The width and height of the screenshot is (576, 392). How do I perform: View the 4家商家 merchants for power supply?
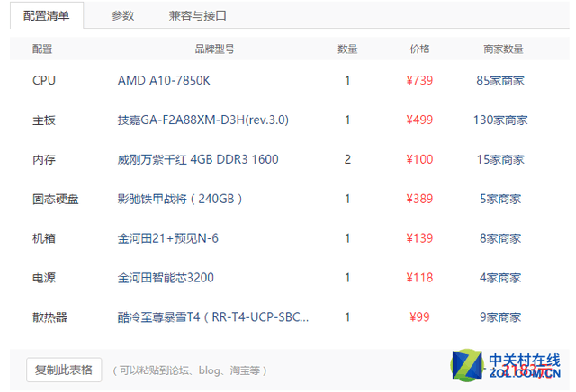click(x=500, y=278)
